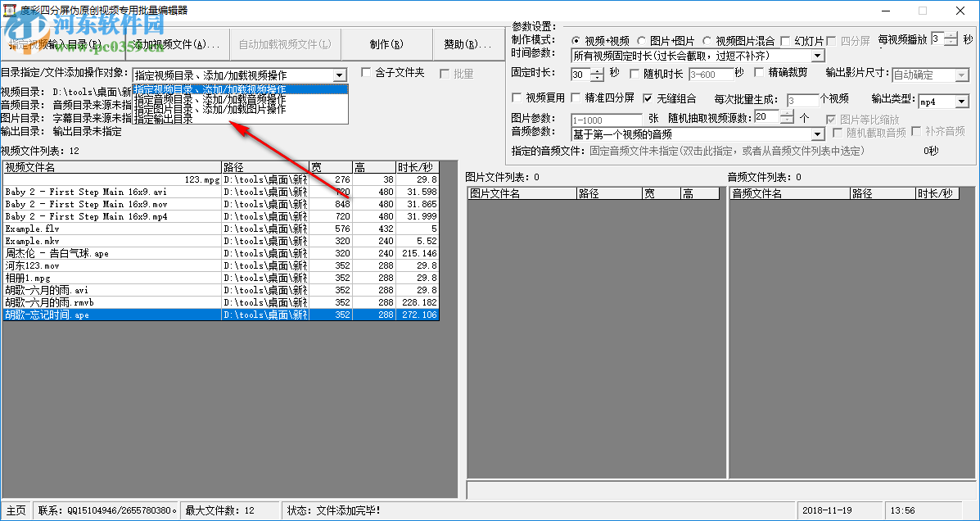Click the 时长/秒 header in the video list
This screenshot has height=521, width=980.
[418, 167]
